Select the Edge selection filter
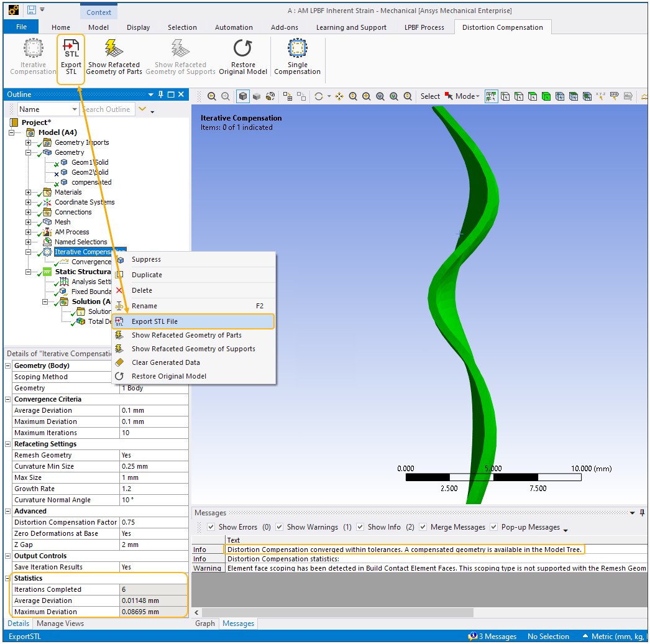Viewport: 650px width, 644px height. [519, 96]
